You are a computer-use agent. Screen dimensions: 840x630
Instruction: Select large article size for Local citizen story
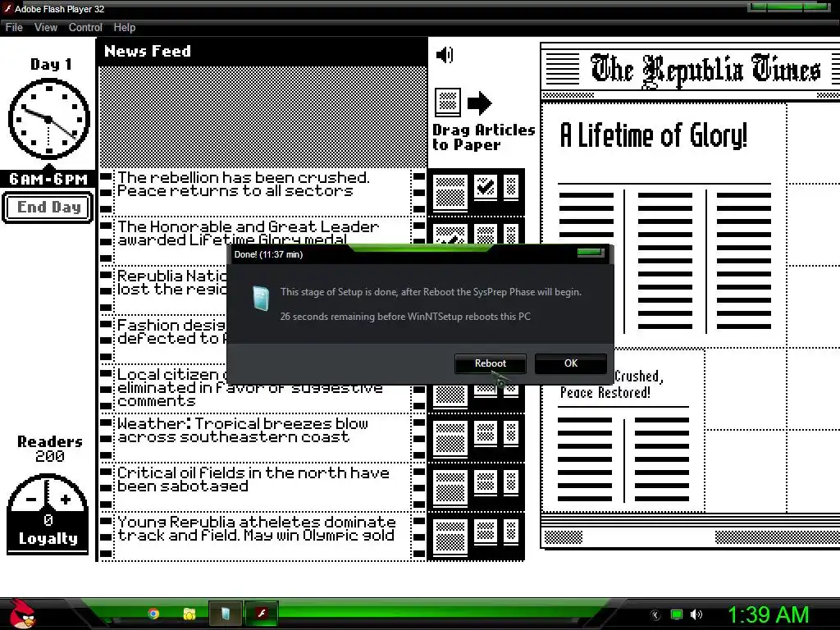[450, 395]
